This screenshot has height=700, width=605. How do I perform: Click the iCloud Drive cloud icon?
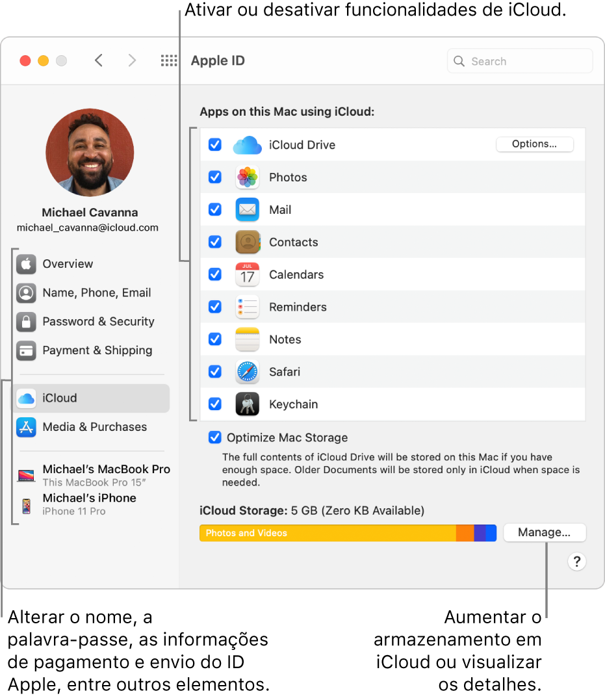pos(247,145)
